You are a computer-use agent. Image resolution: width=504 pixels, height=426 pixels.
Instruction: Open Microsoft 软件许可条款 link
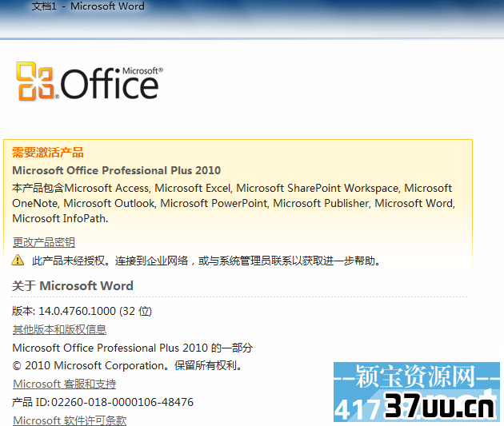point(70,420)
